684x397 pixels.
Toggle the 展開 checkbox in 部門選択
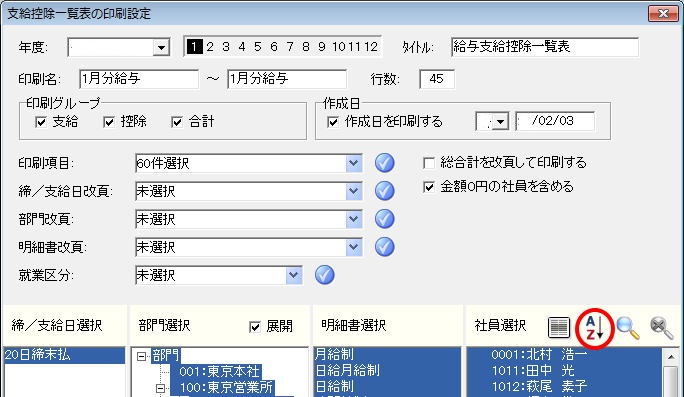click(x=255, y=326)
